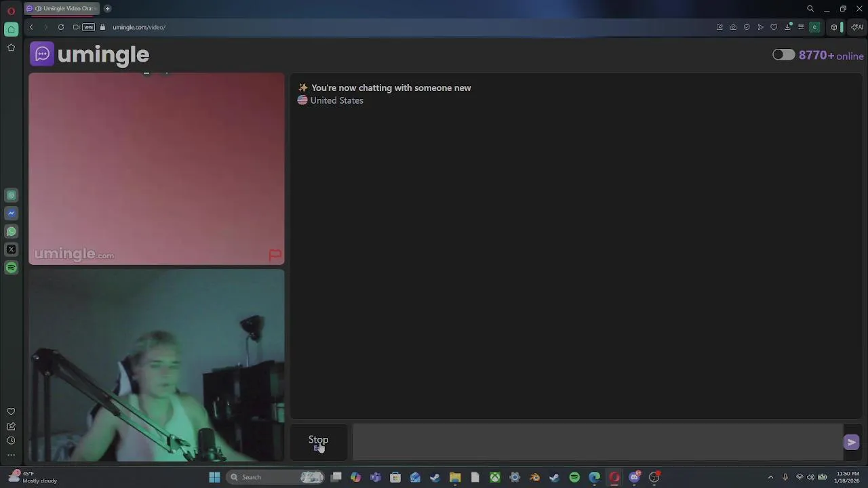Open the weather widget showing 45°F
The height and width of the screenshot is (488, 868).
coord(33,477)
